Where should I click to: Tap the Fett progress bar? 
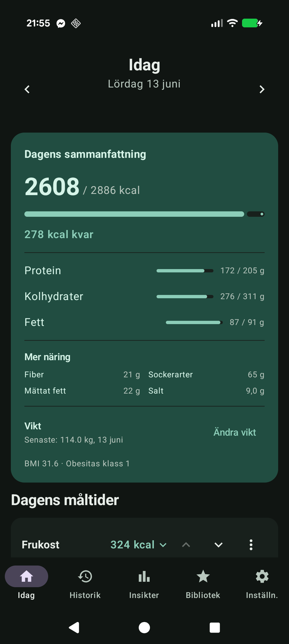(194, 322)
